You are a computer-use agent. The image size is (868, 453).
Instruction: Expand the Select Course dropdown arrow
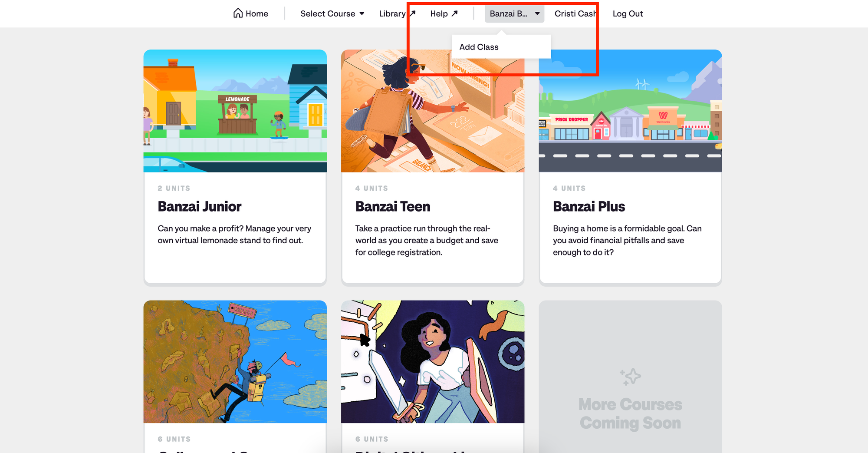coord(362,13)
